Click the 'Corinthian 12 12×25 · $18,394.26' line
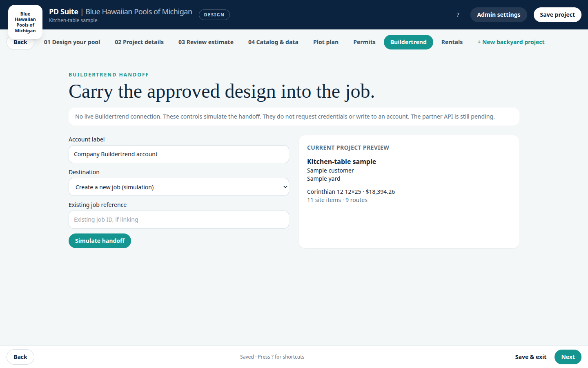The width and height of the screenshot is (588, 368). pos(351,192)
